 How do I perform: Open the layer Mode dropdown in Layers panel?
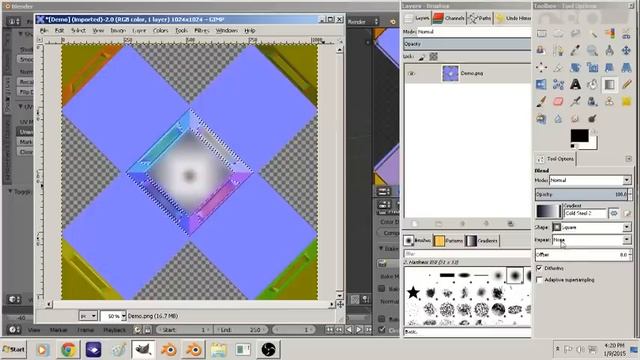pos(474,31)
